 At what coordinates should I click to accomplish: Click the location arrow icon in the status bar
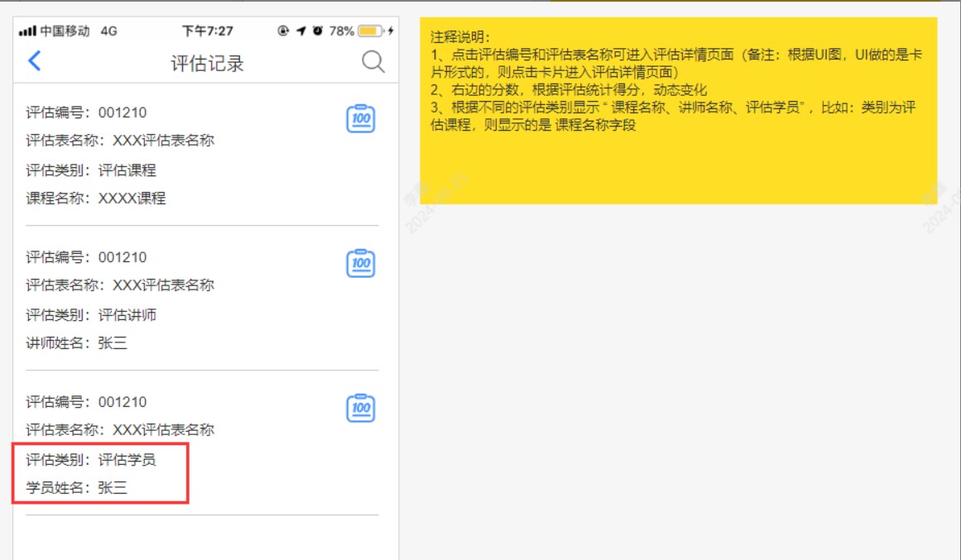tap(300, 26)
